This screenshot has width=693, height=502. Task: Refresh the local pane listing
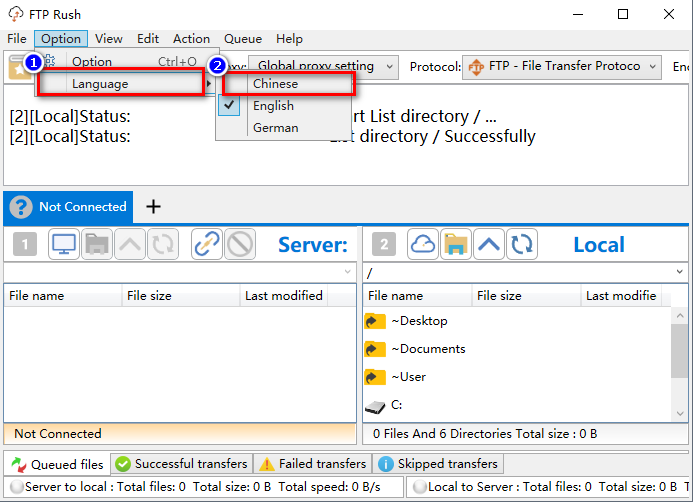(x=522, y=244)
